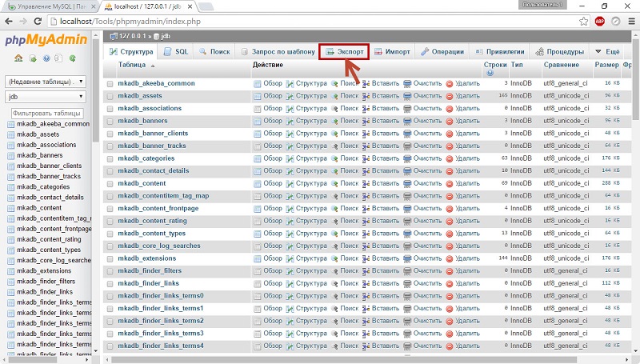This screenshot has height=364, width=640.
Task: Open the Недавние таблицы dropdown
Action: [46, 82]
